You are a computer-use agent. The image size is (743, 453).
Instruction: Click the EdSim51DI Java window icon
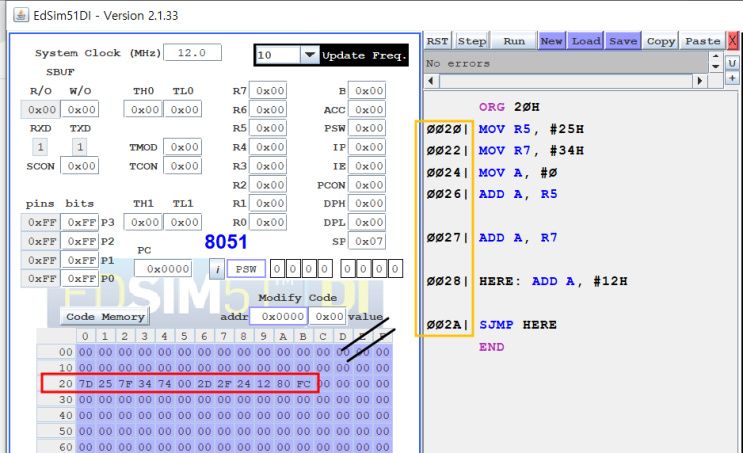(x=20, y=15)
